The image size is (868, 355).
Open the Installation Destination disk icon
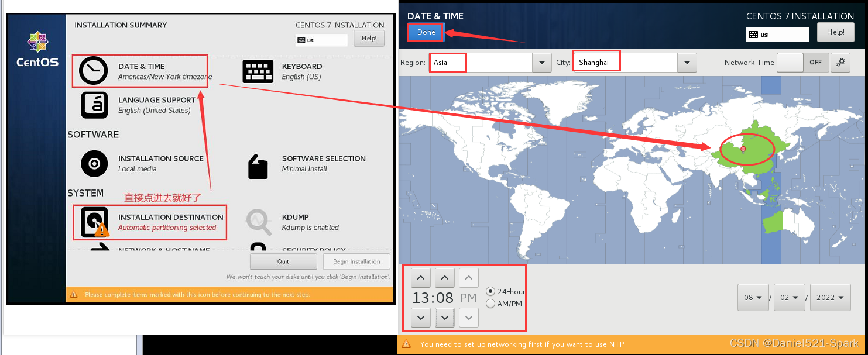pos(94,222)
